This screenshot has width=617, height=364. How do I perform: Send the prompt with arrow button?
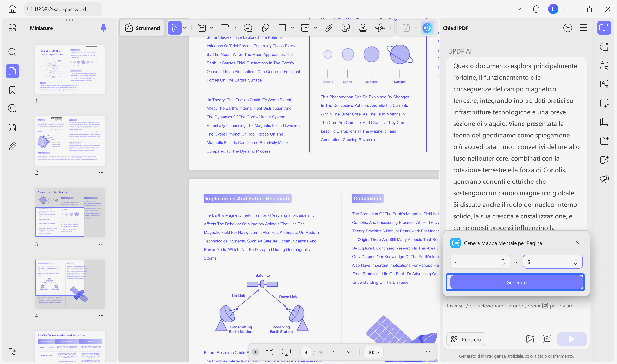pyautogui.click(x=572, y=339)
